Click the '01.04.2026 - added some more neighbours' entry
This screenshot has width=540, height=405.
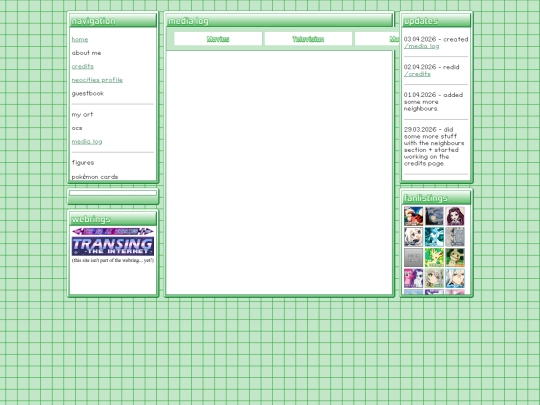434,102
